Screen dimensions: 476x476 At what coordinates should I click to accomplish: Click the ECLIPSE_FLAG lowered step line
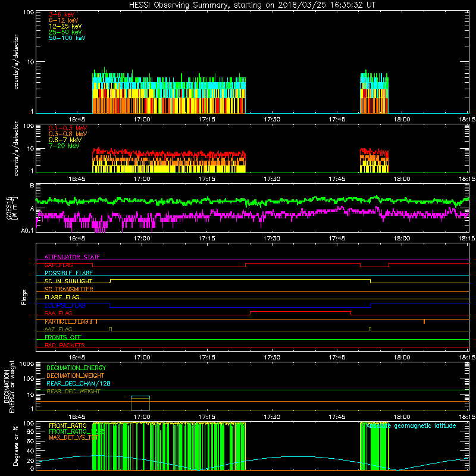[x=240, y=307]
